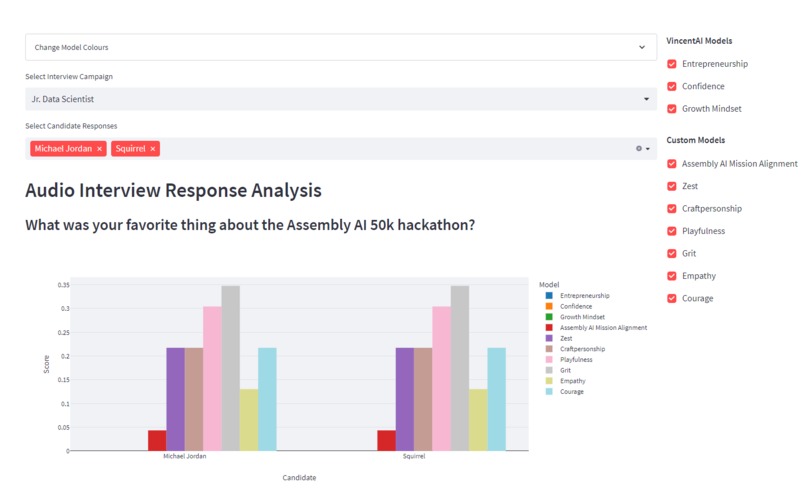806x492 pixels.
Task: Remove the Squirrel candidate tag
Action: [153, 149]
